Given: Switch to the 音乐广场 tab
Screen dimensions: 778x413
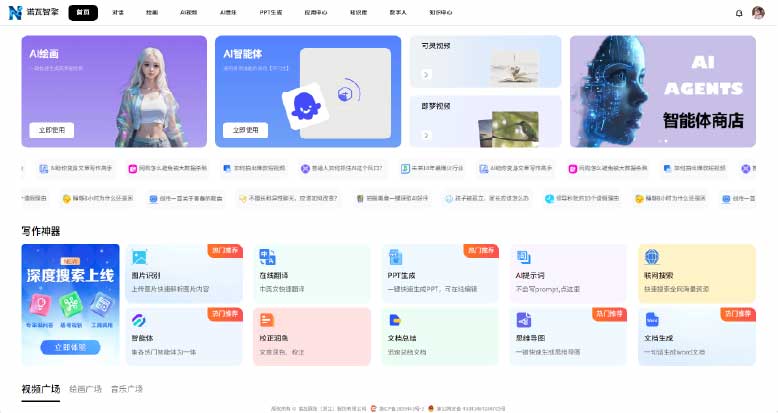Looking at the screenshot, I should click(126, 389).
